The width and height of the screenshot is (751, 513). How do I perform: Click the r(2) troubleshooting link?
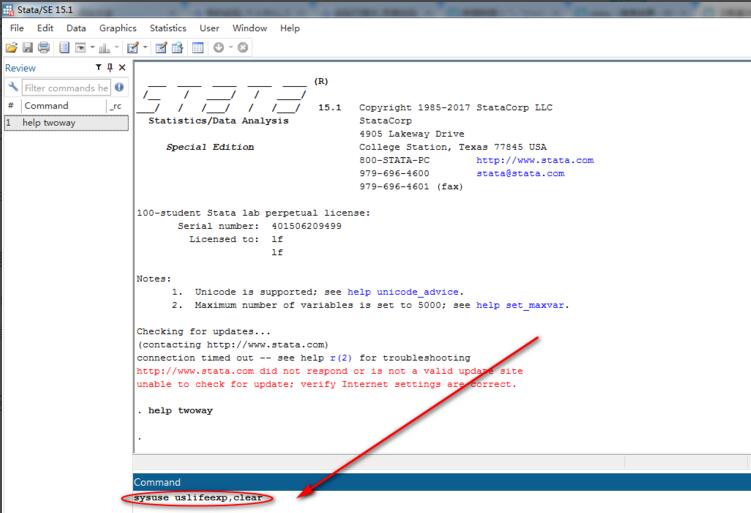(x=341, y=358)
